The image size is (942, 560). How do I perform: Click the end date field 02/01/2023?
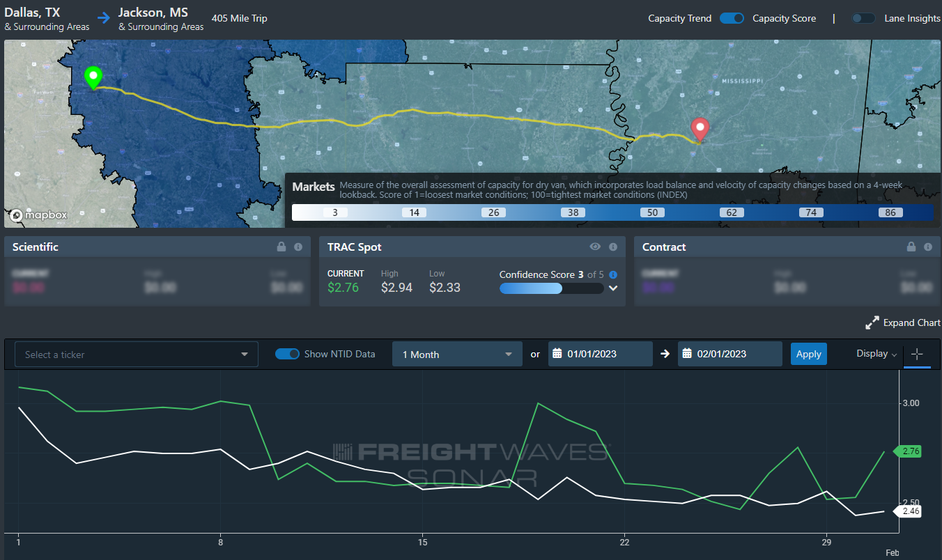pos(730,354)
